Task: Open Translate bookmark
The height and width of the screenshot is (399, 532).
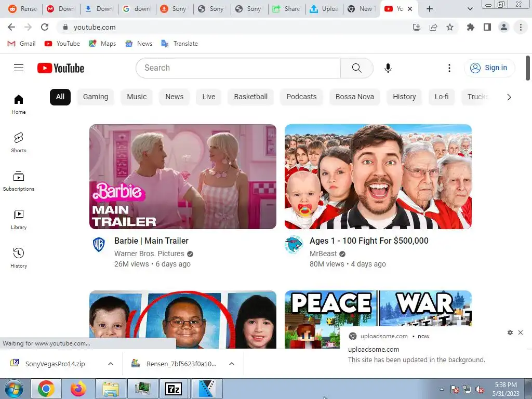Action: coord(179,44)
